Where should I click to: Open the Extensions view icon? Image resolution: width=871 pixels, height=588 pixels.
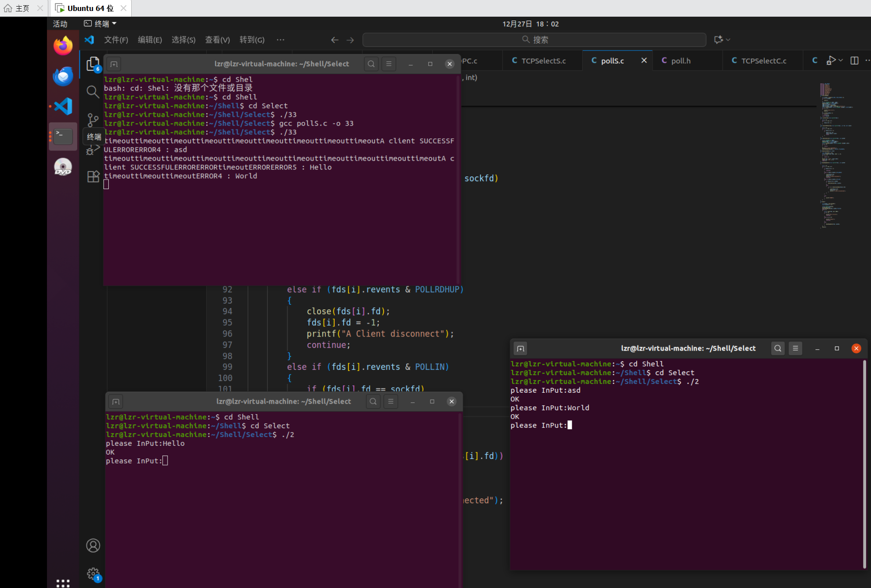(93, 176)
